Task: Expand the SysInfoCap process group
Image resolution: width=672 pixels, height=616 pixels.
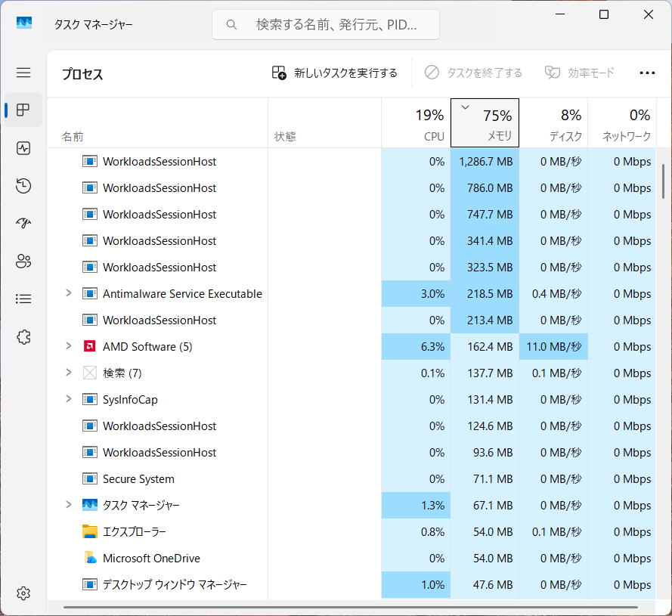Action: [x=68, y=399]
